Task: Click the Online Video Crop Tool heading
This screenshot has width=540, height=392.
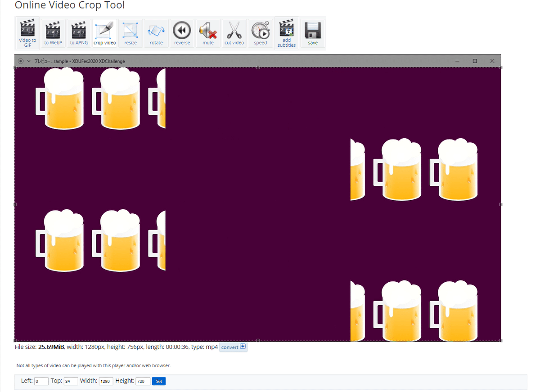Action: pos(70,5)
